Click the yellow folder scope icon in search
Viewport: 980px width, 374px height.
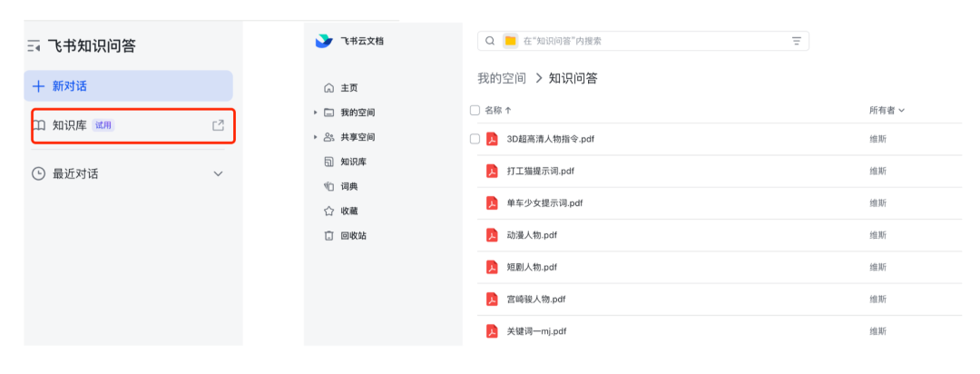pyautogui.click(x=511, y=41)
